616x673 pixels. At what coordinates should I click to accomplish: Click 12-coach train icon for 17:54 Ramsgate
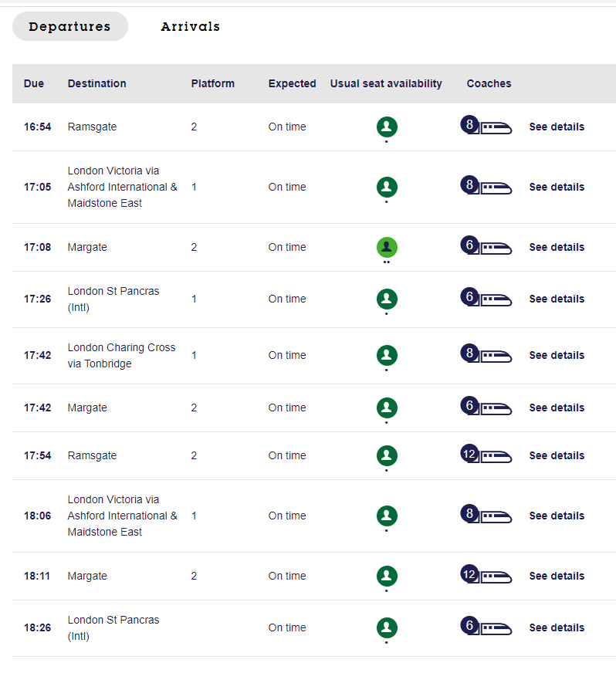[x=486, y=455]
